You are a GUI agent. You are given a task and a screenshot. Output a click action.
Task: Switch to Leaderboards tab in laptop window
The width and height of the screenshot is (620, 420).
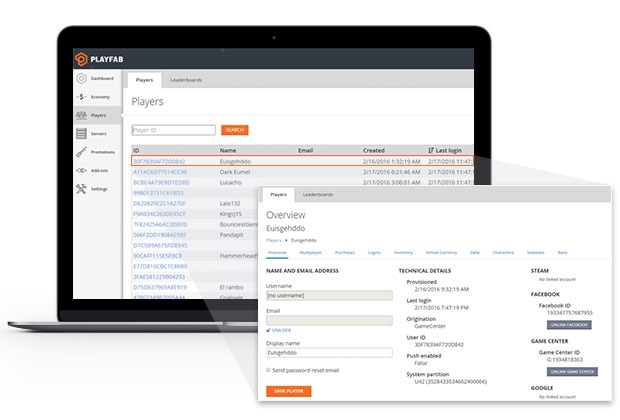click(x=186, y=80)
